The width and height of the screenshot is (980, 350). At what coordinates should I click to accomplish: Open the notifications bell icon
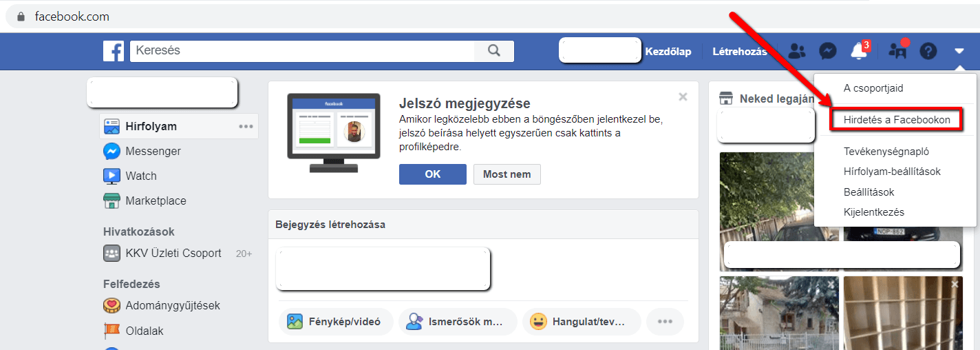pos(858,51)
